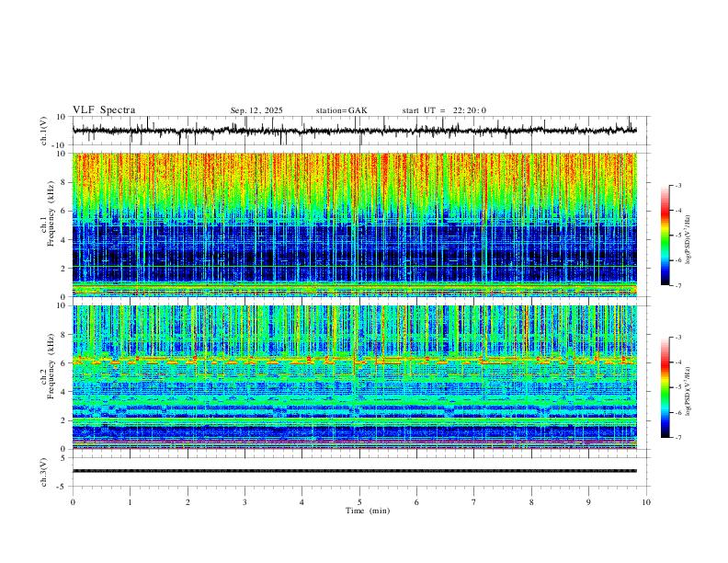Click the 7 minute time axis tick label
The height and width of the screenshot is (563, 728).
pyautogui.click(x=474, y=502)
